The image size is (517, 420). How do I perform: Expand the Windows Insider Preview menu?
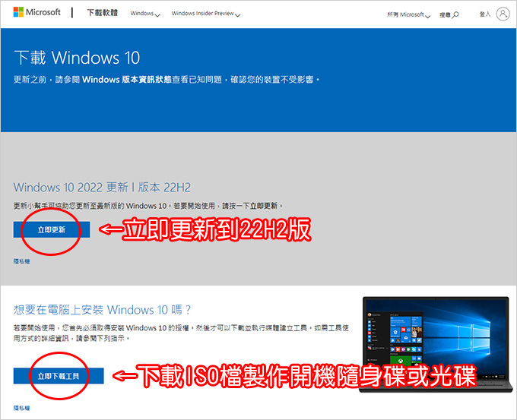pos(206,14)
